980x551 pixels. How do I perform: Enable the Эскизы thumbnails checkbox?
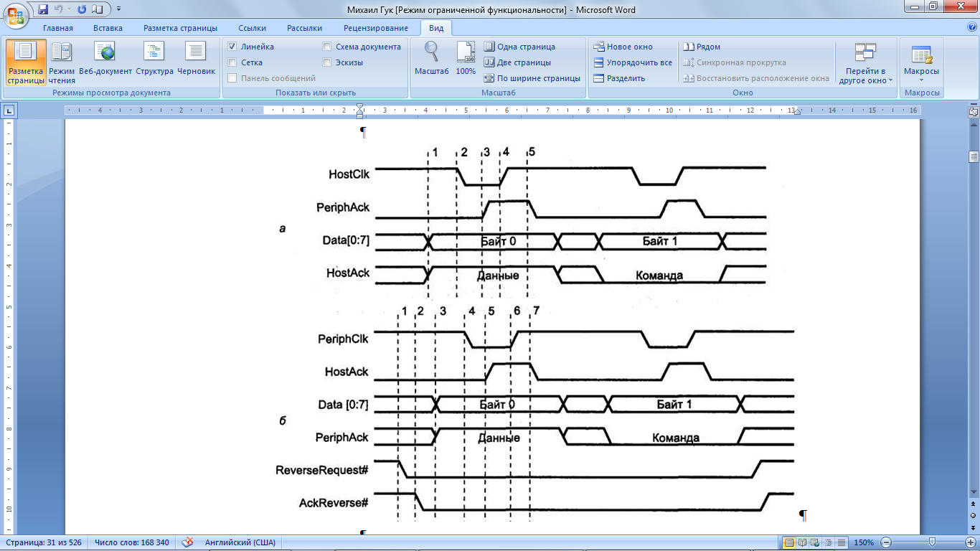coord(327,62)
